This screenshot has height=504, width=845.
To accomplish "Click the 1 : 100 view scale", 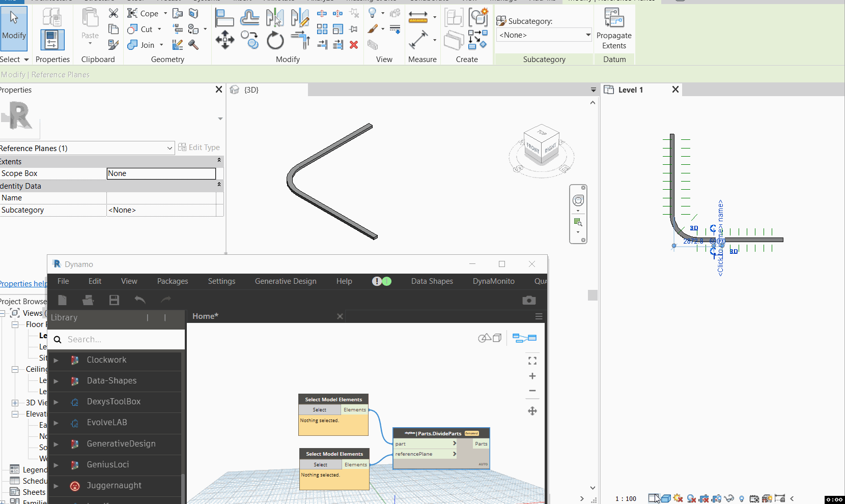I will (x=626, y=498).
